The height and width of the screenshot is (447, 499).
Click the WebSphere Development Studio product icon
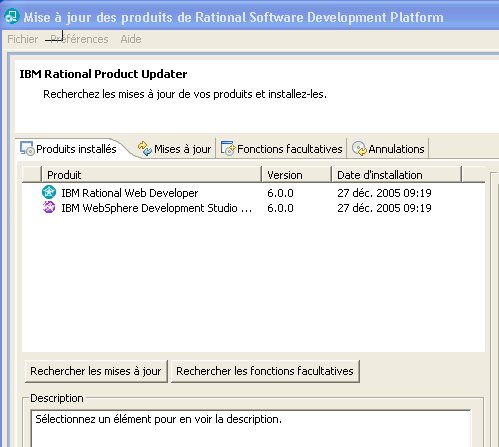click(49, 208)
